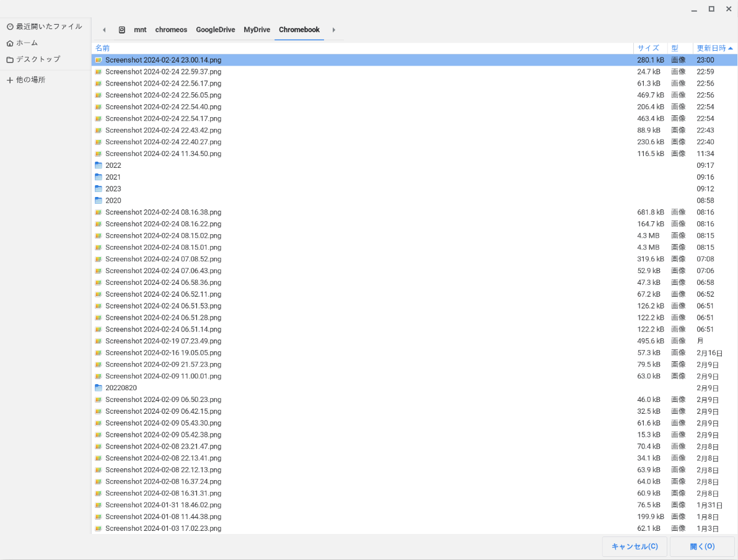738x560 pixels.
Task: Click the 2022 folder icon
Action: pos(99,165)
